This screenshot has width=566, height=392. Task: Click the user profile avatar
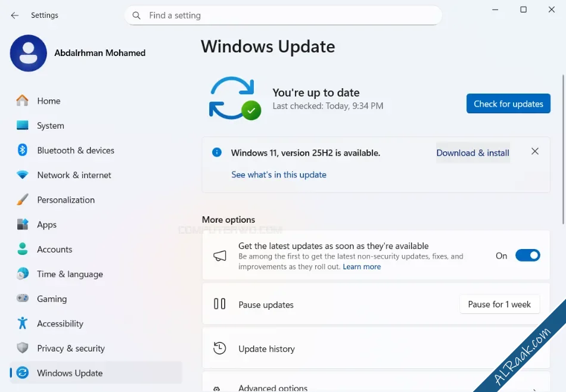click(x=29, y=53)
